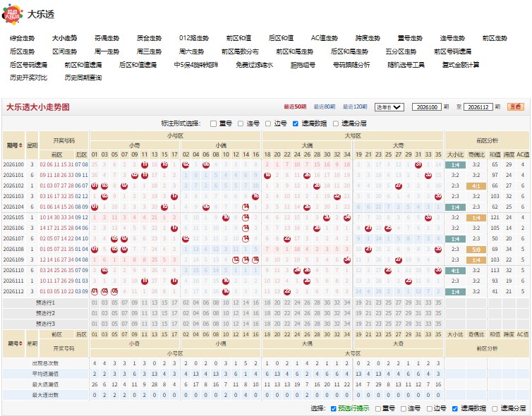Image resolution: width=532 pixels, height=416 pixels.
Task: Sort by 期号 arrow above row 2026100
Action: (x=20, y=145)
